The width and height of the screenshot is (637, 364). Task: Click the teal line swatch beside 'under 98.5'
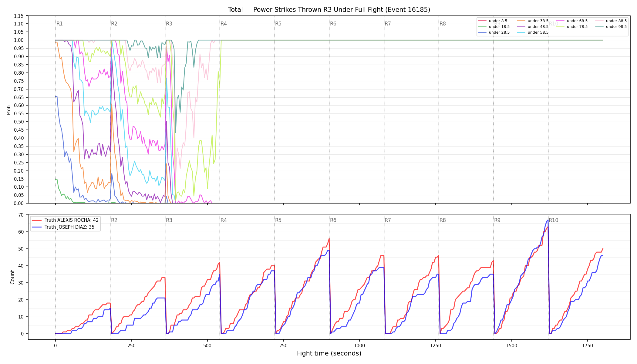point(600,27)
